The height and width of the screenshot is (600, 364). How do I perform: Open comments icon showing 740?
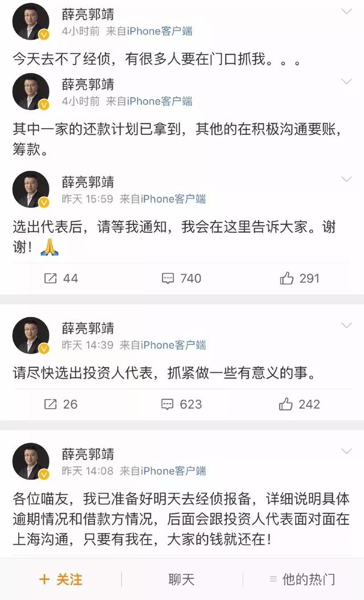168,278
